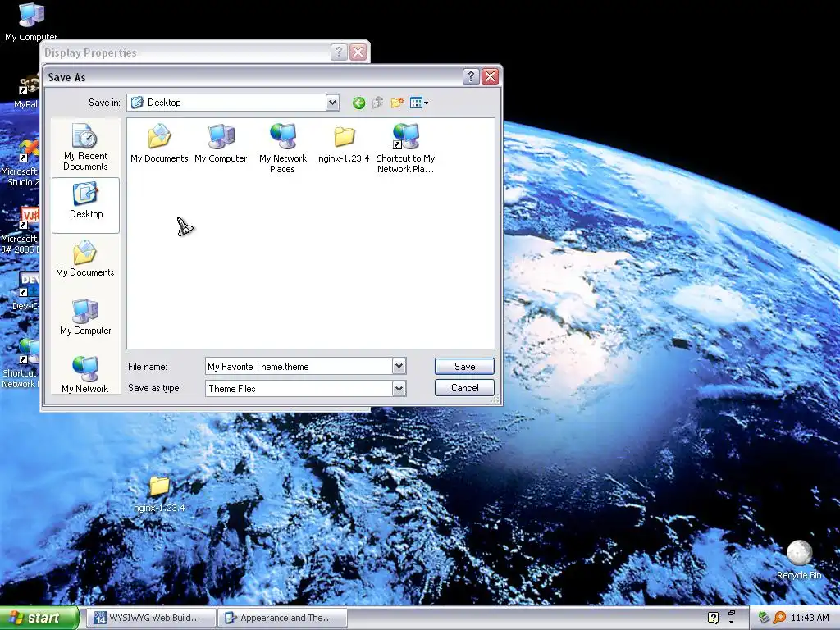Select My Documents folder in file list
Image resolution: width=840 pixels, height=630 pixels.
[x=159, y=143]
